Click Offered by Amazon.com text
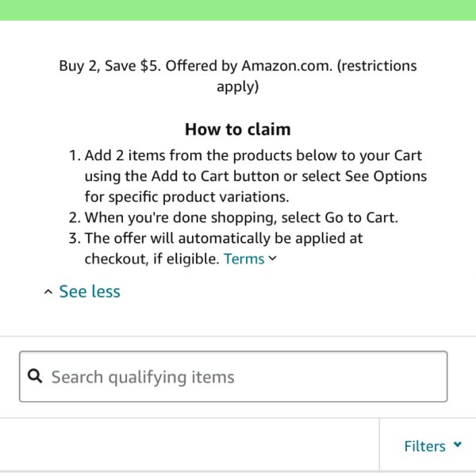This screenshot has height=476, width=476. (x=249, y=66)
